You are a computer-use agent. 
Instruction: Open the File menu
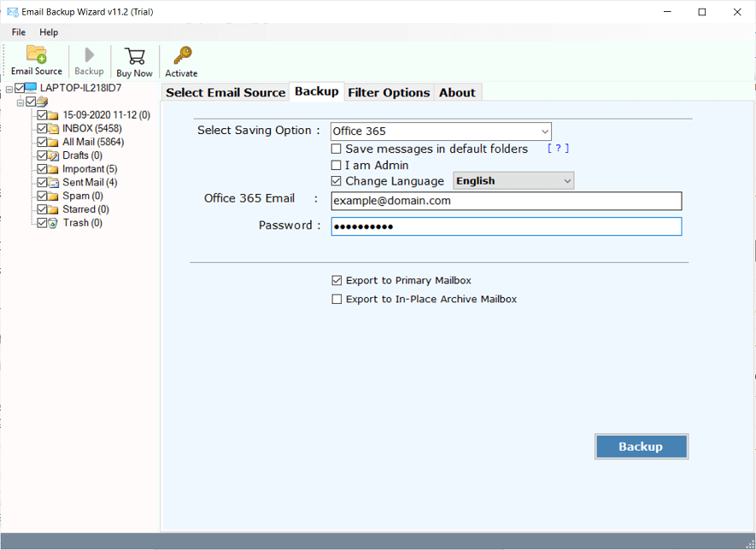click(19, 32)
